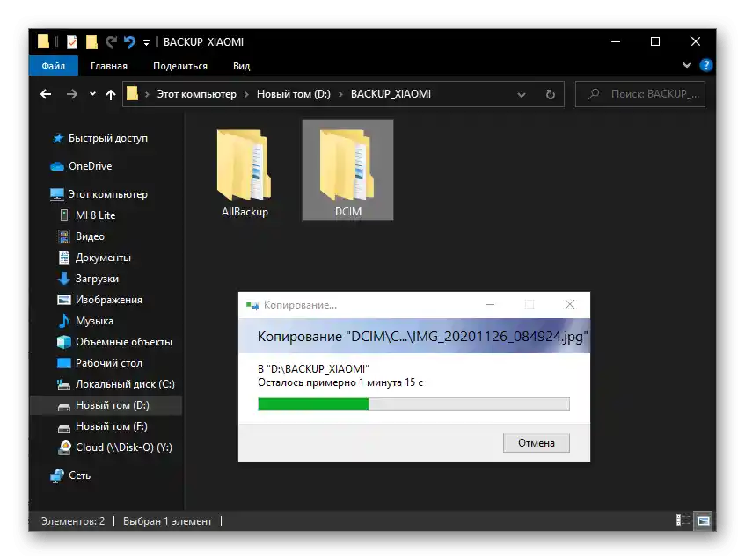The width and height of the screenshot is (745, 560).
Task: Click the Properties quick access icon
Action: [x=72, y=42]
